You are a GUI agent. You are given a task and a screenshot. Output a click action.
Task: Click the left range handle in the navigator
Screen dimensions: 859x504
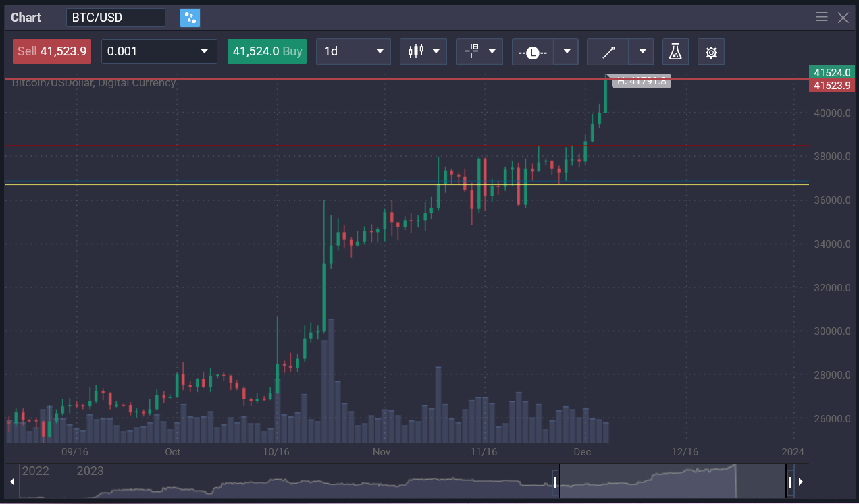555,482
